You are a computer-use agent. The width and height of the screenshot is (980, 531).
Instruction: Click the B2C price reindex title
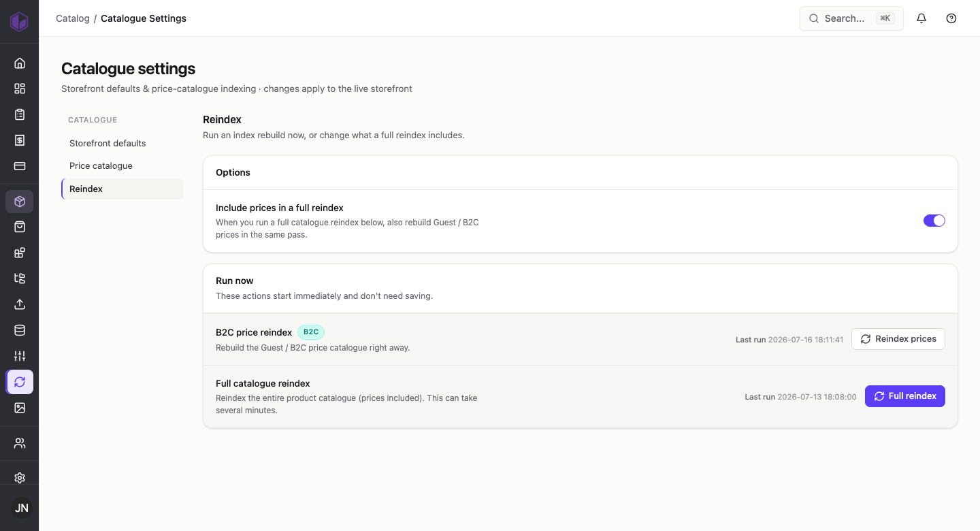pos(254,332)
